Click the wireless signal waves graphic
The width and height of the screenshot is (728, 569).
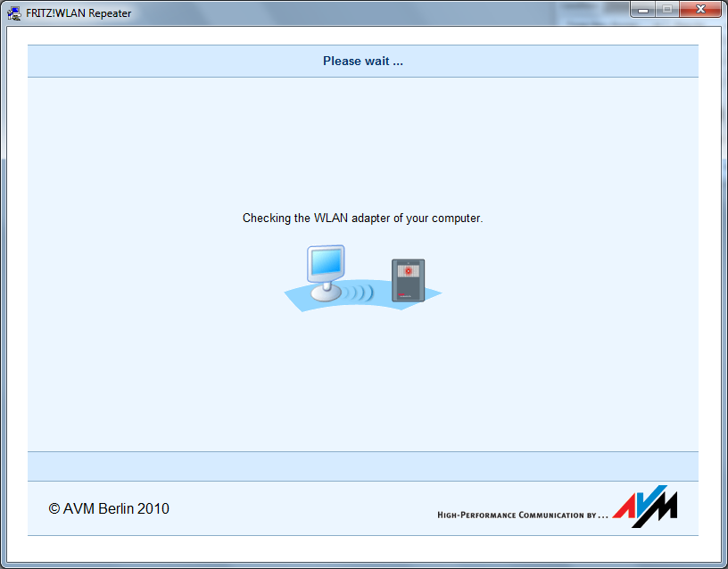coord(360,293)
